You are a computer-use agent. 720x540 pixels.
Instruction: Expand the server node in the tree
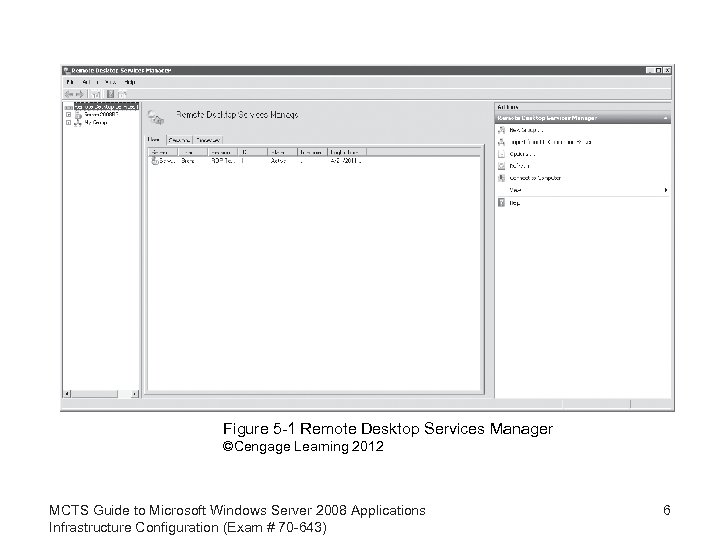[x=68, y=115]
